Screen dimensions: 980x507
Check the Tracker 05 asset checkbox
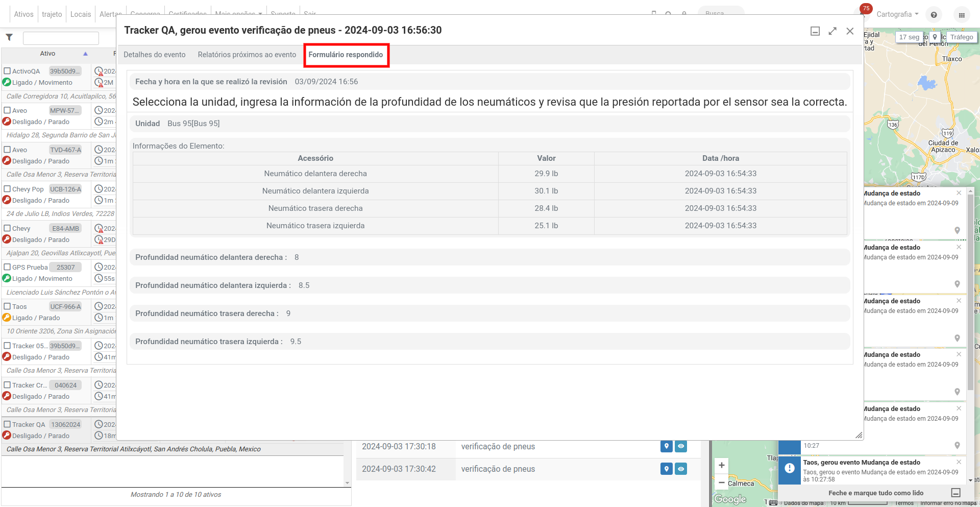tap(7, 346)
